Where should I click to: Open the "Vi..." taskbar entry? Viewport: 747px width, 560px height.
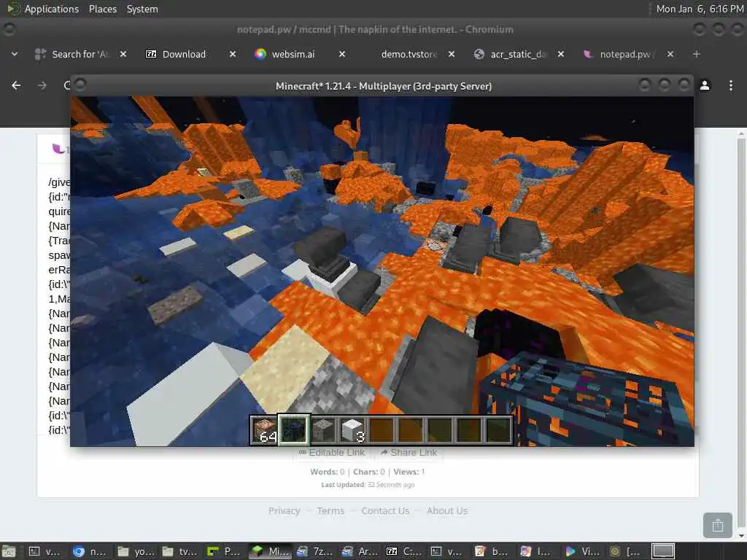[x=581, y=551]
